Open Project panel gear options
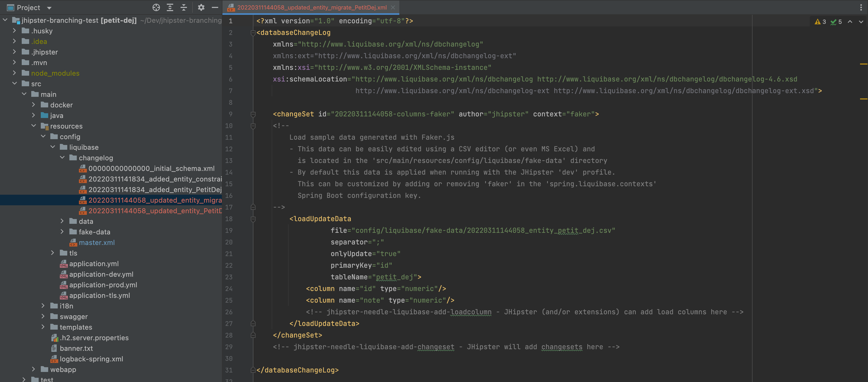This screenshot has width=868, height=382. pos(201,7)
